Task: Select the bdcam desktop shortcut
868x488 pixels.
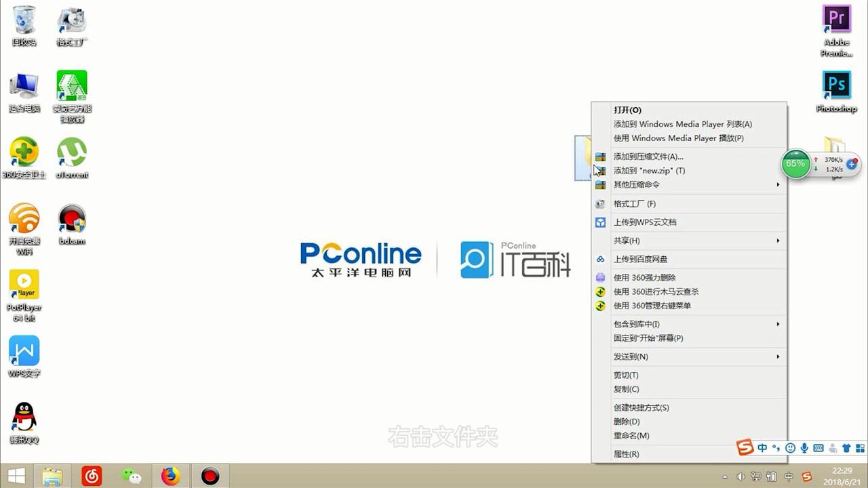Action: click(72, 224)
